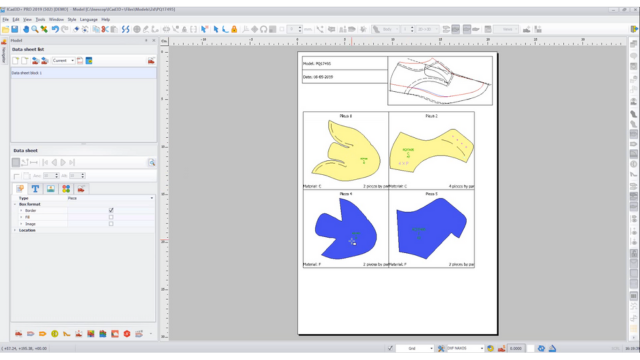Toggle the status bar checkmark box
640x360 pixels.
(x=390, y=348)
